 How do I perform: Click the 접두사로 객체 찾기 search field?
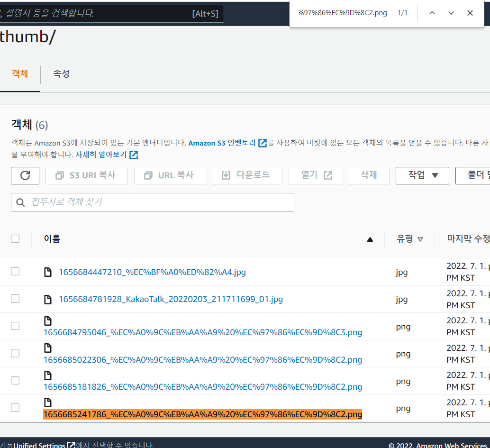[x=153, y=202]
